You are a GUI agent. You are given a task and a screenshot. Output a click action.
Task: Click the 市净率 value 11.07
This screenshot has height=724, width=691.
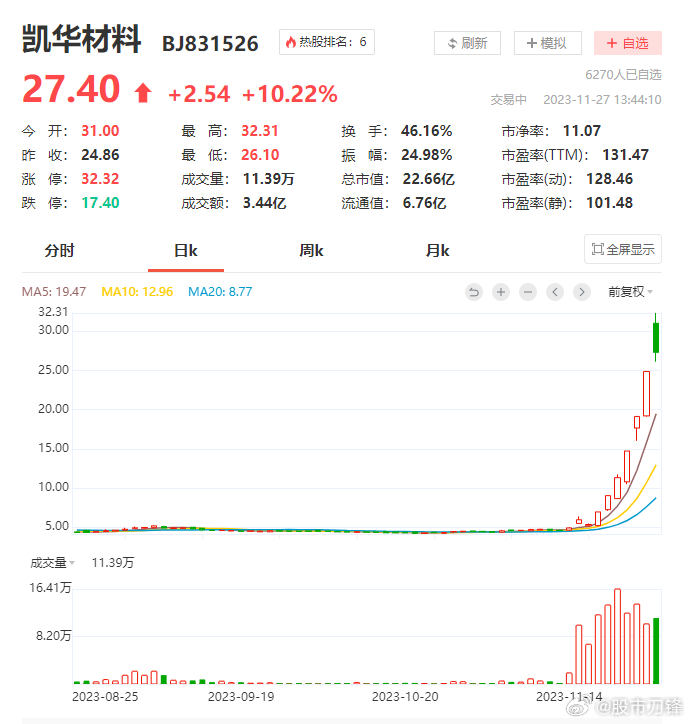[x=582, y=131]
